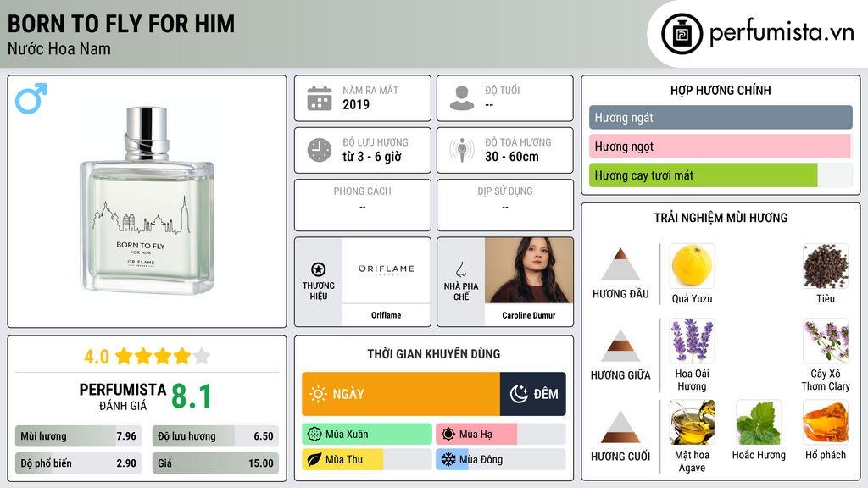868x488 pixels.
Task: Click the Hương ngọt pink accord bar
Action: pos(721,146)
